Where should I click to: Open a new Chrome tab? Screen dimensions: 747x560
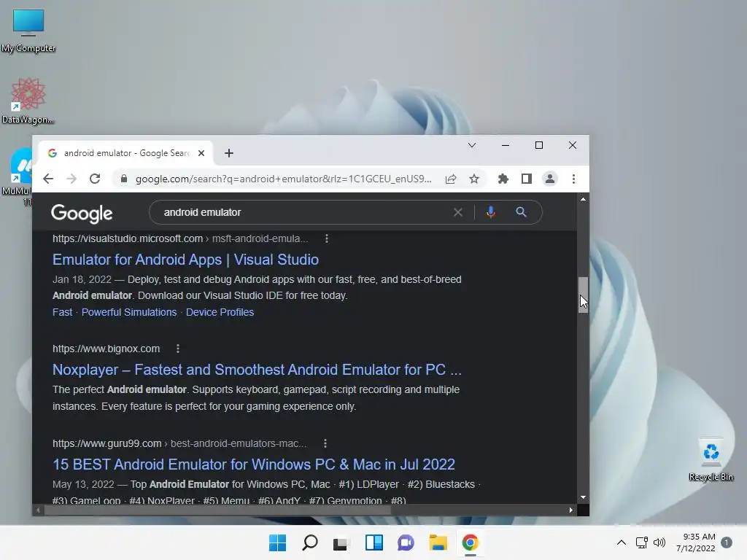pyautogui.click(x=229, y=153)
